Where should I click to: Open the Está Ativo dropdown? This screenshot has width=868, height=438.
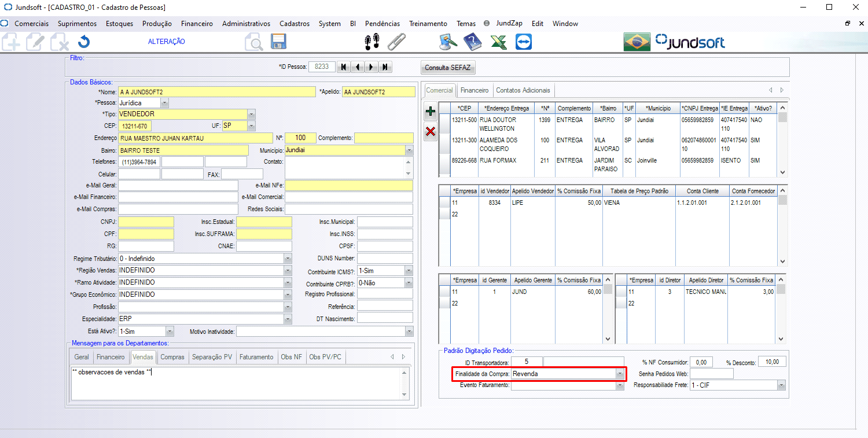click(x=170, y=332)
